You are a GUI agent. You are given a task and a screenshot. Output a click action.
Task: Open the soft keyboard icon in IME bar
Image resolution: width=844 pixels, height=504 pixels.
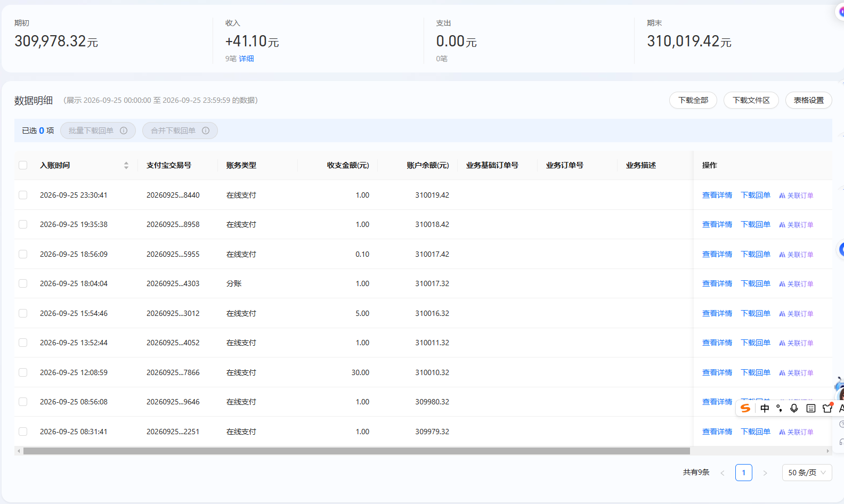point(811,408)
